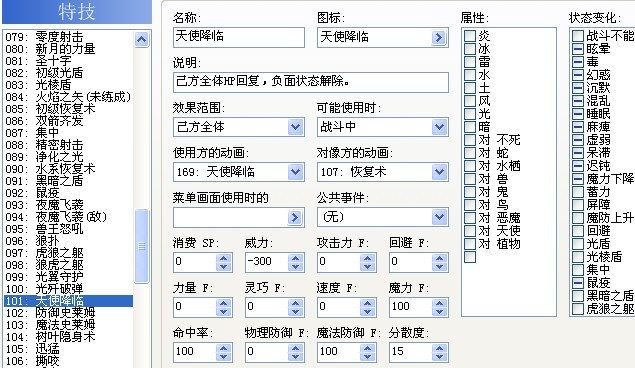Increase 威力 value with up spinner
635x368 pixels.
click(x=296, y=258)
